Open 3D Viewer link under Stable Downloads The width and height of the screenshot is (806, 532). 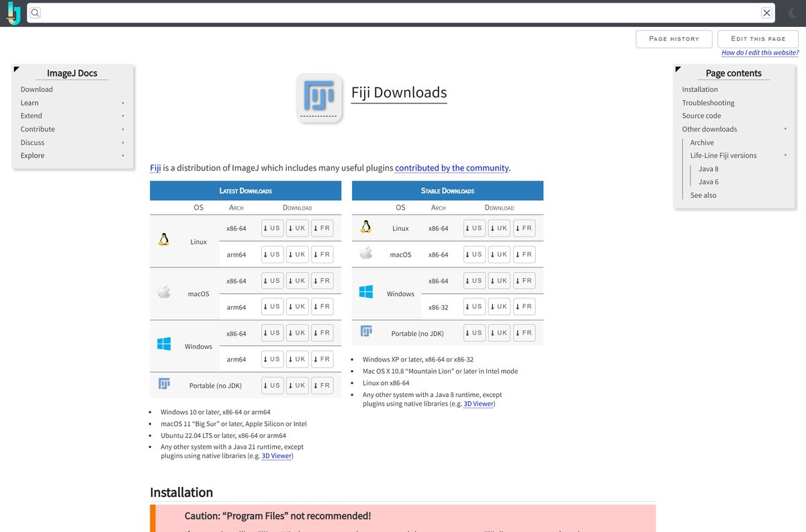coord(478,404)
